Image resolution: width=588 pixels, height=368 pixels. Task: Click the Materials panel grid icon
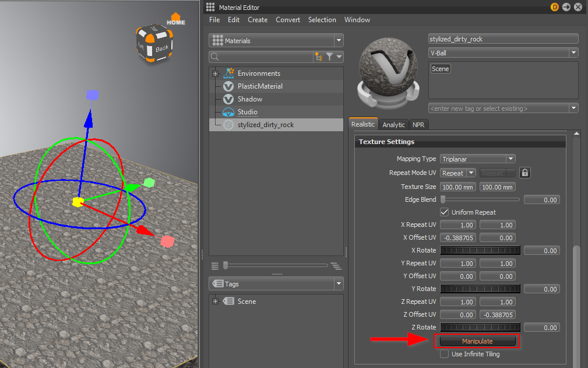pos(217,40)
